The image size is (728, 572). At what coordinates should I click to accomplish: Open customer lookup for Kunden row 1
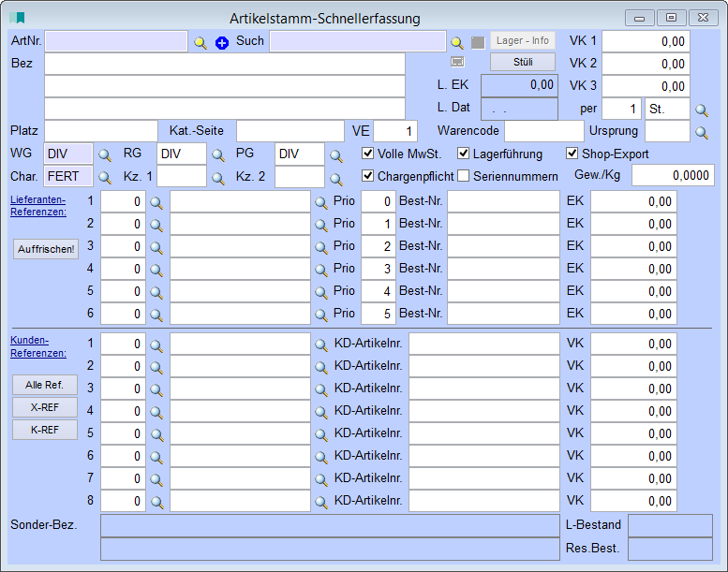156,344
